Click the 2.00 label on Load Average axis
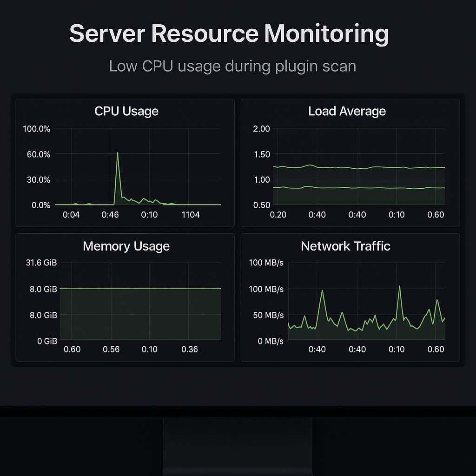The width and height of the screenshot is (476, 476). click(261, 129)
